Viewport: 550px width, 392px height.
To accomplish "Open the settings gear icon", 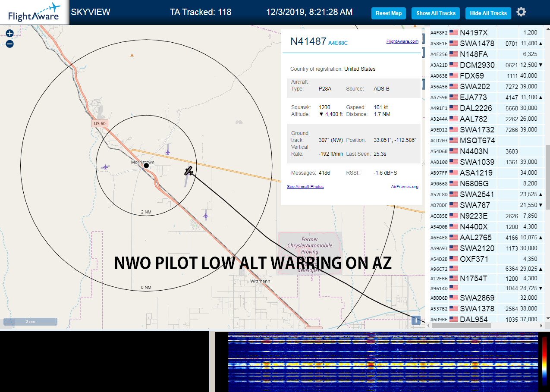I will pos(521,12).
